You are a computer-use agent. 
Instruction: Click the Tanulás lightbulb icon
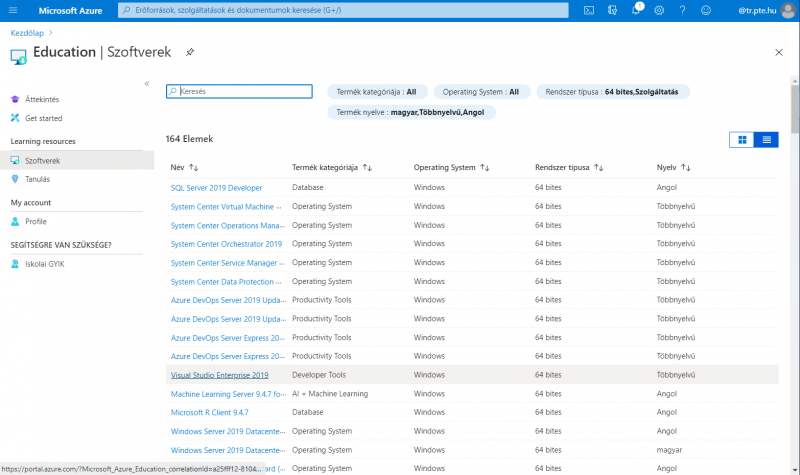tap(15, 179)
